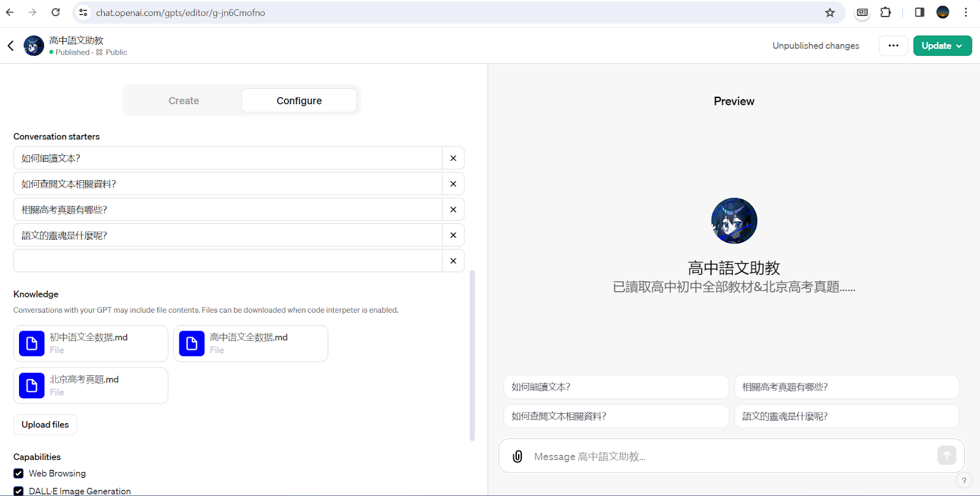Click the help question mark icon
Screen dimensions: 980x496
(x=964, y=481)
